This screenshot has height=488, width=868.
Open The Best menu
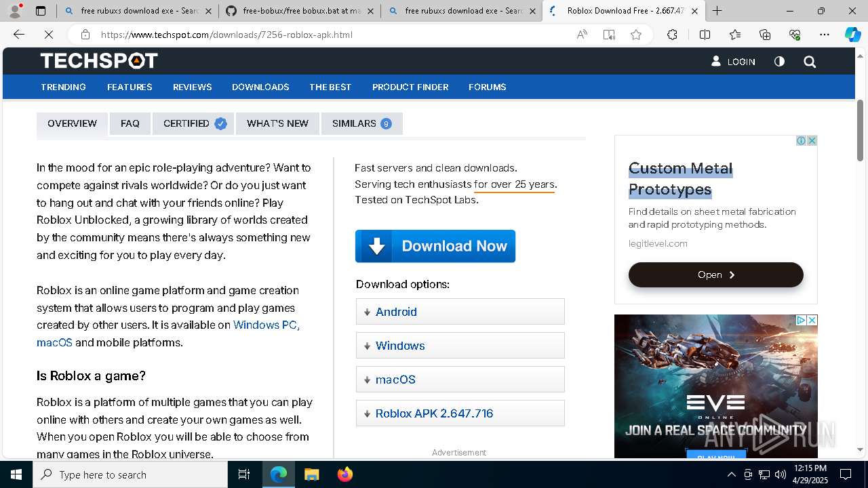pos(330,87)
